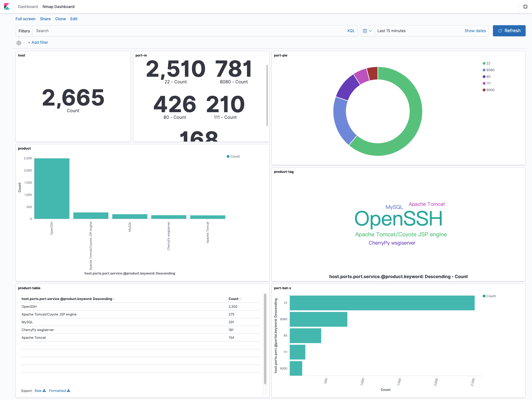The image size is (532, 400).
Task: Click the MySQL bar in the product chart
Action: pyautogui.click(x=130, y=216)
